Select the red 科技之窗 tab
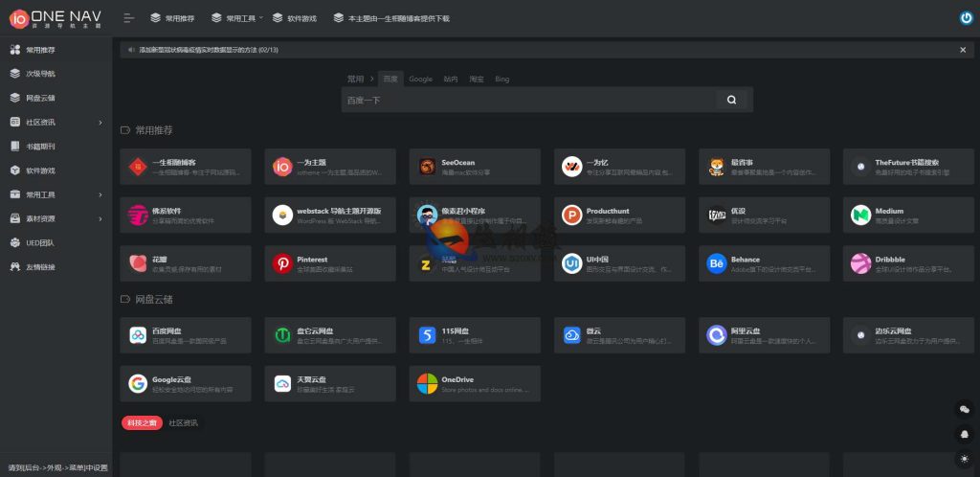The height and width of the screenshot is (477, 980). point(142,423)
